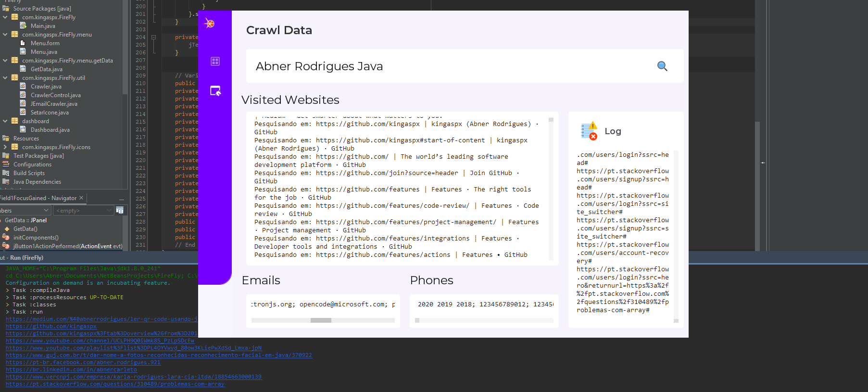Select CrawlerControl.java in the project tree
868x392 pixels.
(x=56, y=95)
